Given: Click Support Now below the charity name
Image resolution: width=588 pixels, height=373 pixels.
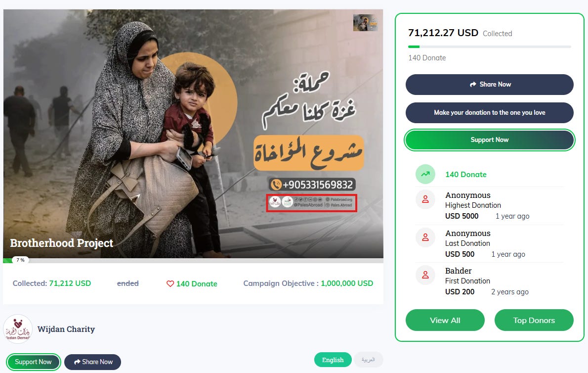Looking at the screenshot, I should tap(34, 362).
